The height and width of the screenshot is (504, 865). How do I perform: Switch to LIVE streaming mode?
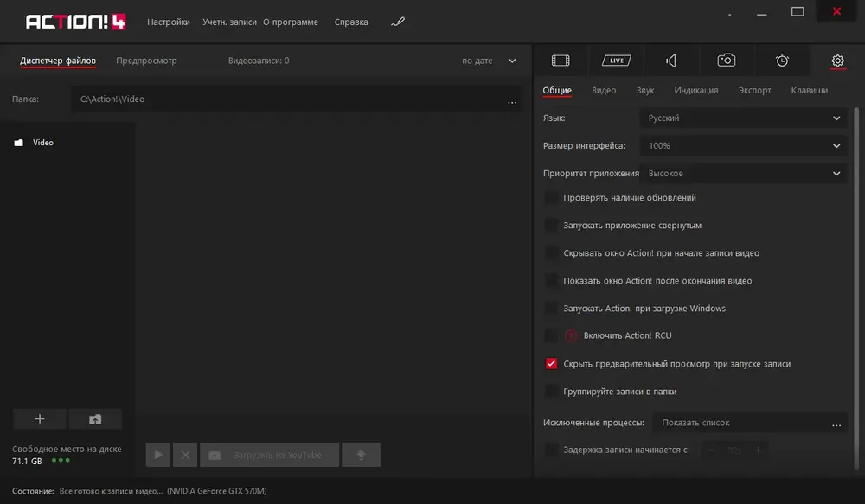click(616, 61)
